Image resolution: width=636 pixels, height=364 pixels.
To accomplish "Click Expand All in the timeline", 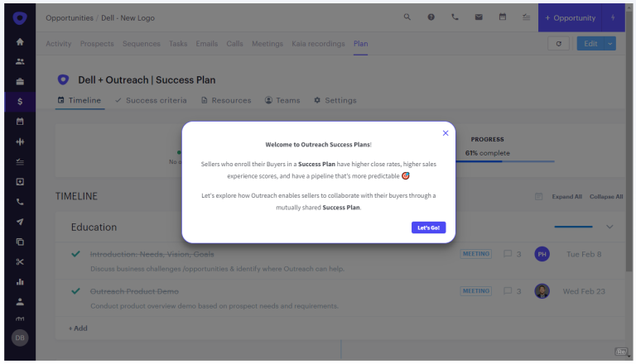I will click(567, 197).
